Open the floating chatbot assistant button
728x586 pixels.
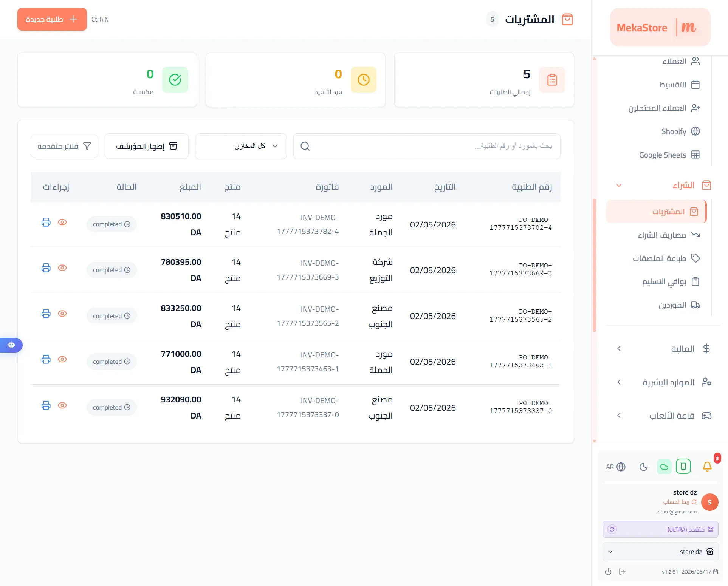click(x=11, y=345)
